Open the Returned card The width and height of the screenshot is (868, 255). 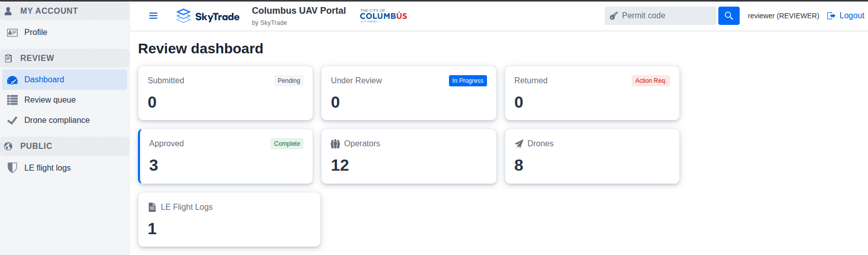click(592, 93)
